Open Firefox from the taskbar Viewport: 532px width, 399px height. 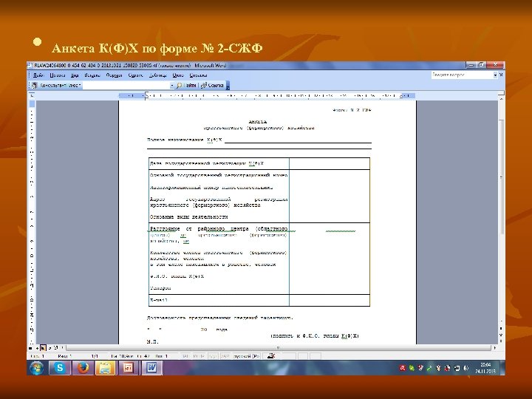coord(83,368)
